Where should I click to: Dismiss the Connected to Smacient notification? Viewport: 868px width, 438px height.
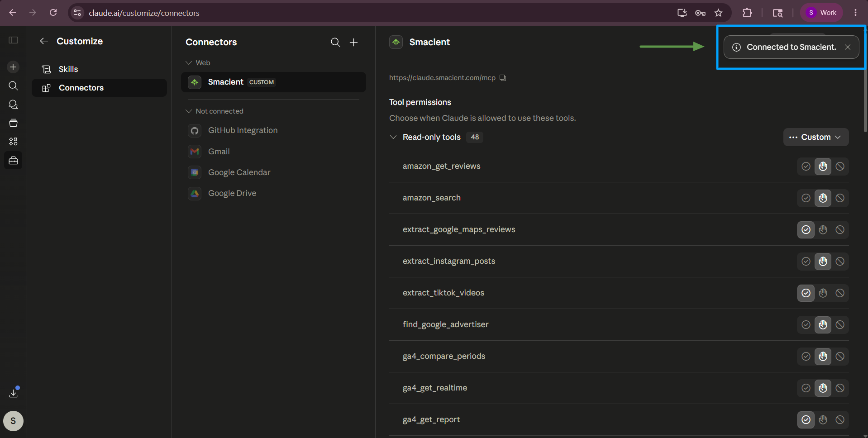(x=848, y=47)
